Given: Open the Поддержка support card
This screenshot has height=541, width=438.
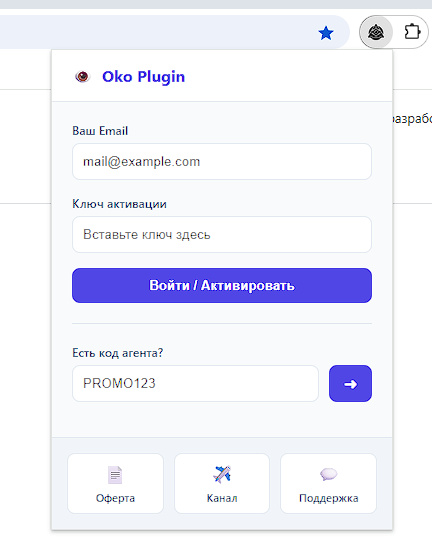Looking at the screenshot, I should tap(328, 483).
